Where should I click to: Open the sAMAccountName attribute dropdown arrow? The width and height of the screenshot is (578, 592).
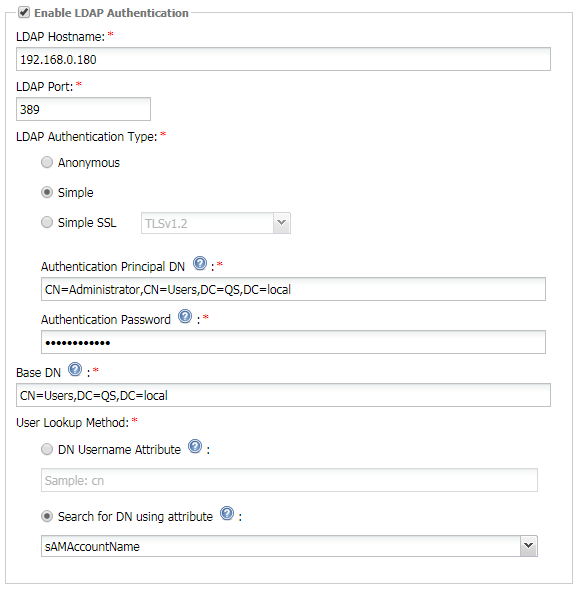tap(529, 546)
